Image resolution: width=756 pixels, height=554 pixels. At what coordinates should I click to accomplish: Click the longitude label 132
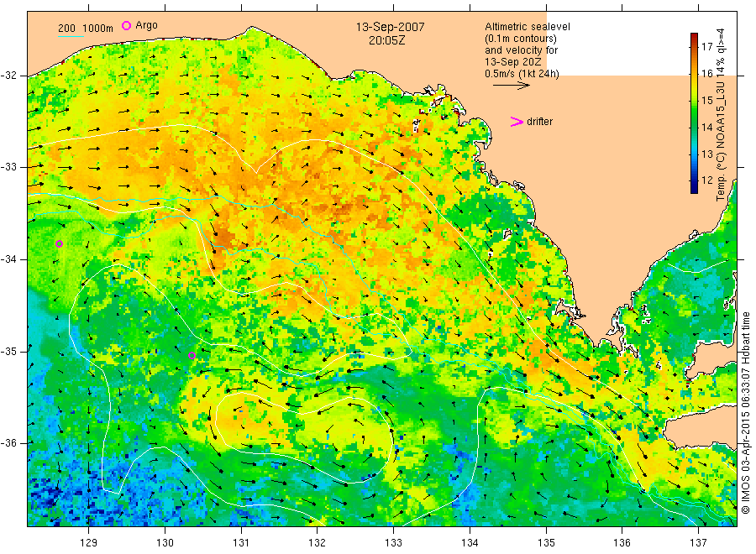318,543
